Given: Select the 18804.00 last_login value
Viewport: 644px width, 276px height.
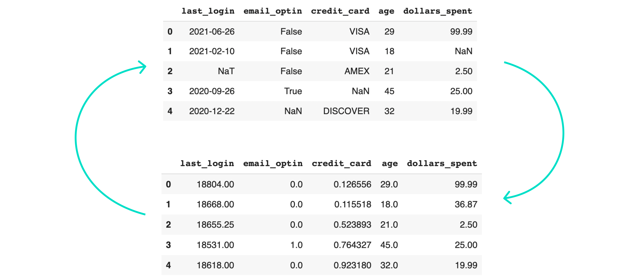Looking at the screenshot, I should (x=215, y=185).
